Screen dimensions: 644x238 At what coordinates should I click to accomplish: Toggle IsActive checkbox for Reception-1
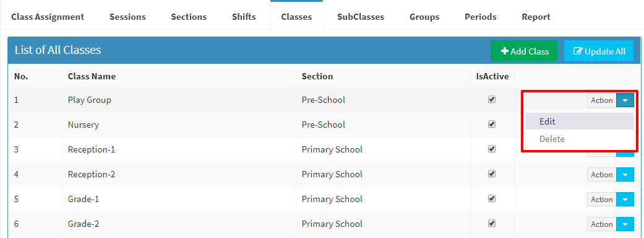coord(492,149)
